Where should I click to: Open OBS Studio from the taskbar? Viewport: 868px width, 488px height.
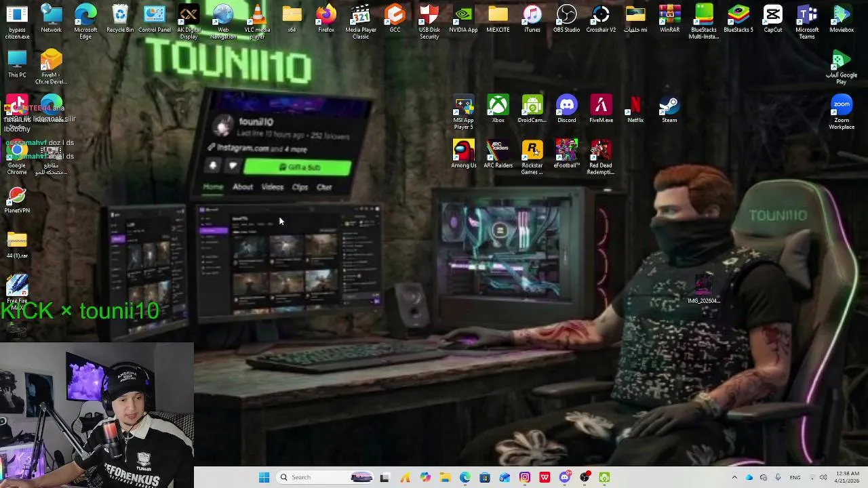pos(585,477)
